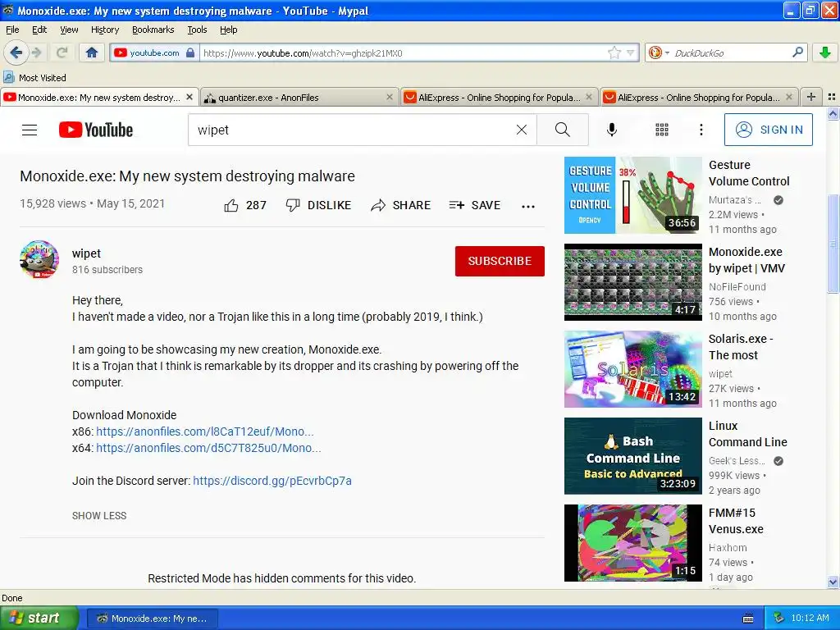Screen dimensions: 840x630
Task: Reload the page with the refresh icon
Action: pyautogui.click(x=62, y=52)
